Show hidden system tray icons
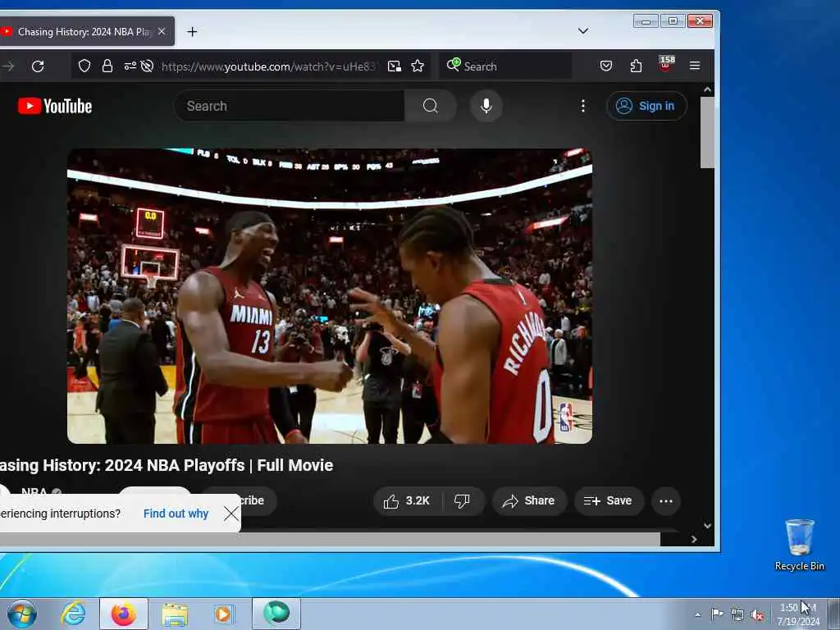This screenshot has width=840, height=630. [x=697, y=614]
